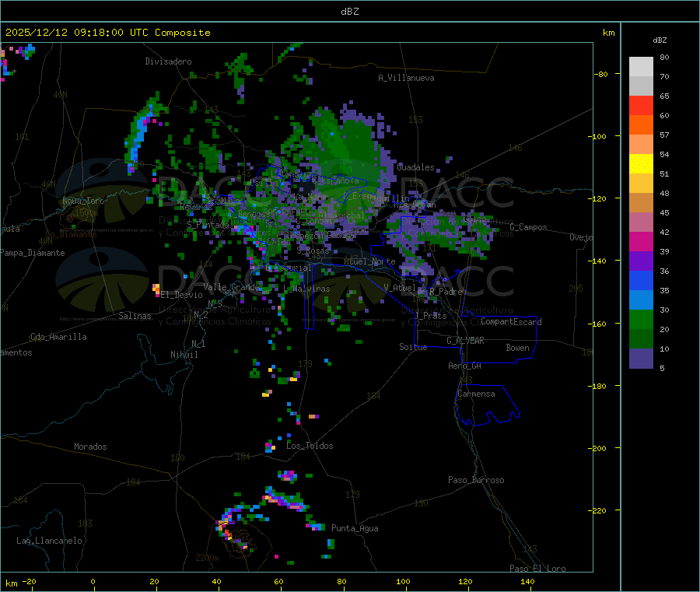Click the Bowen label
The height and width of the screenshot is (592, 700).
(517, 348)
